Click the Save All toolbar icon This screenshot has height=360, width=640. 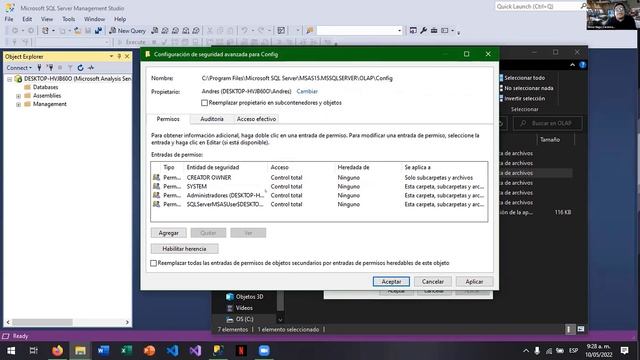click(98, 31)
